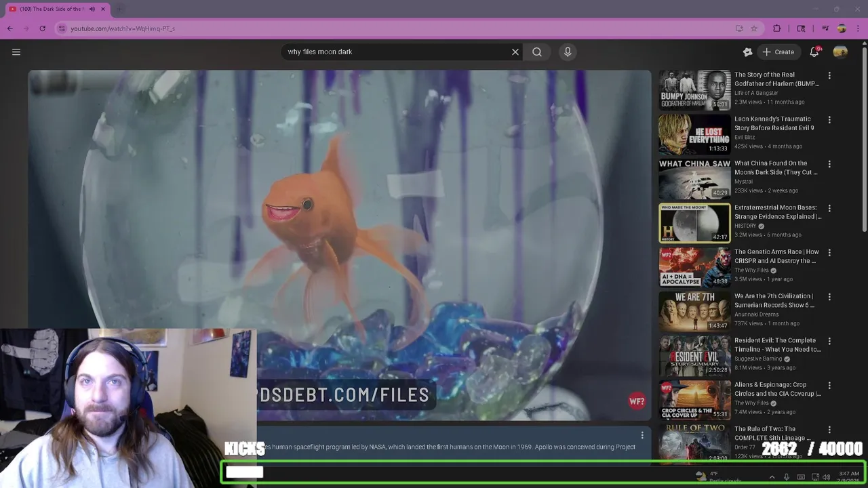Click the taskbar microphone tray icon
The width and height of the screenshot is (868, 488).
pos(787,477)
